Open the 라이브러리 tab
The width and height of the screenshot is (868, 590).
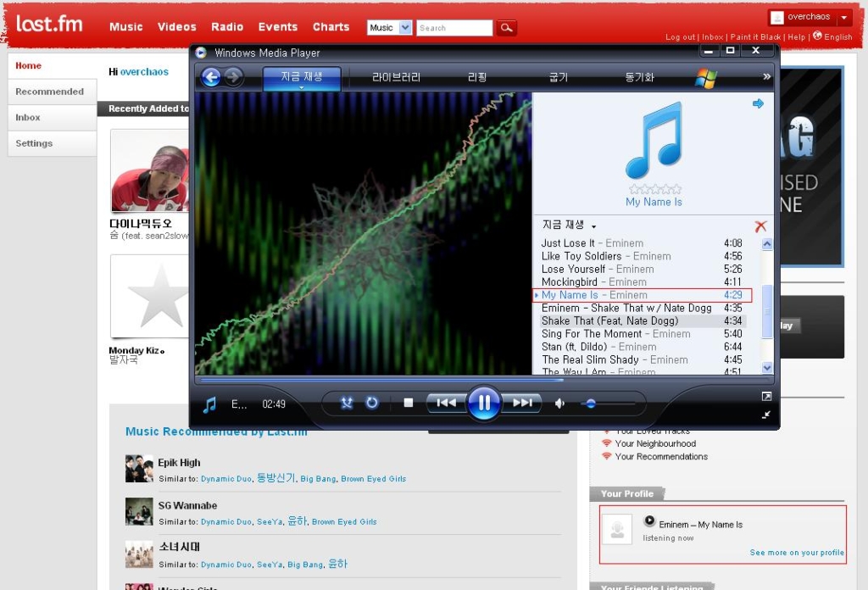[x=396, y=77]
